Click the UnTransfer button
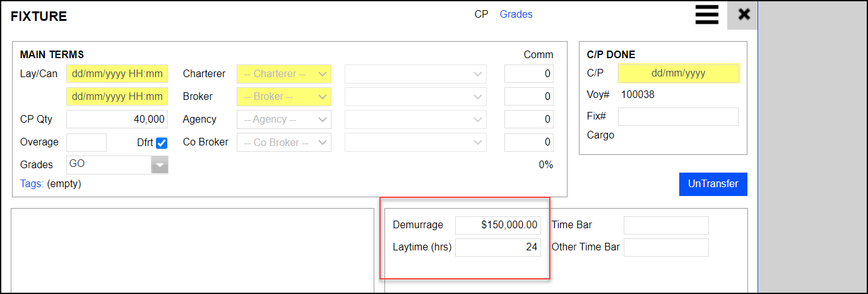The width and height of the screenshot is (868, 294). click(x=713, y=184)
